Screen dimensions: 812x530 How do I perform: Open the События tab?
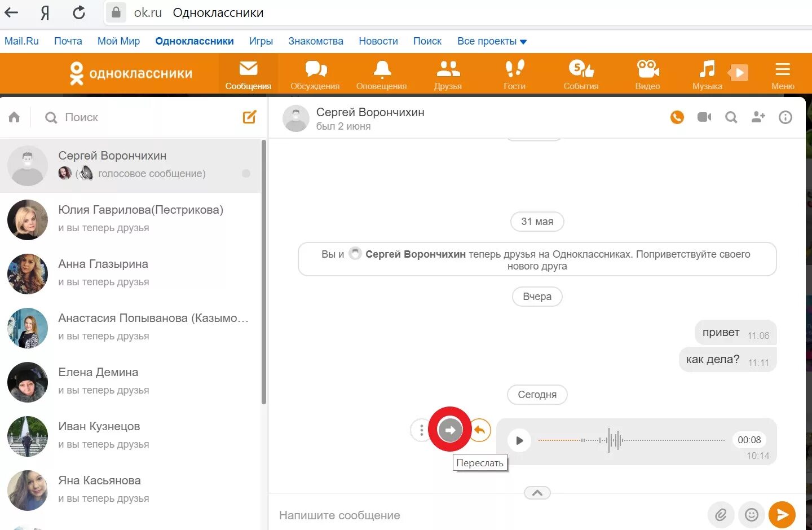pyautogui.click(x=581, y=74)
